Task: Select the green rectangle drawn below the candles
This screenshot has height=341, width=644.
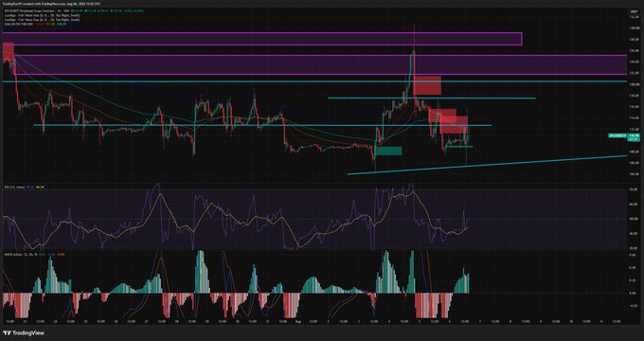Action: coord(388,151)
